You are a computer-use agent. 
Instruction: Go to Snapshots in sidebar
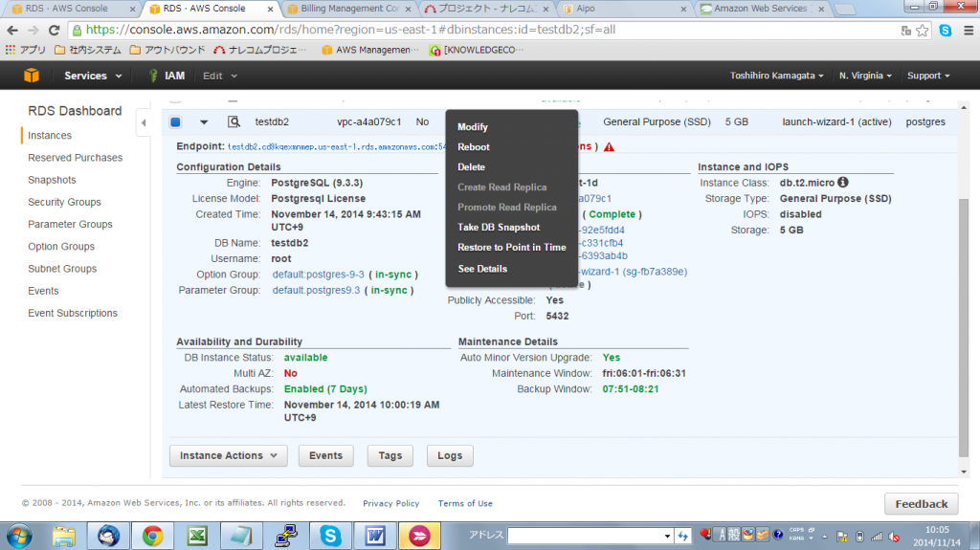(52, 180)
